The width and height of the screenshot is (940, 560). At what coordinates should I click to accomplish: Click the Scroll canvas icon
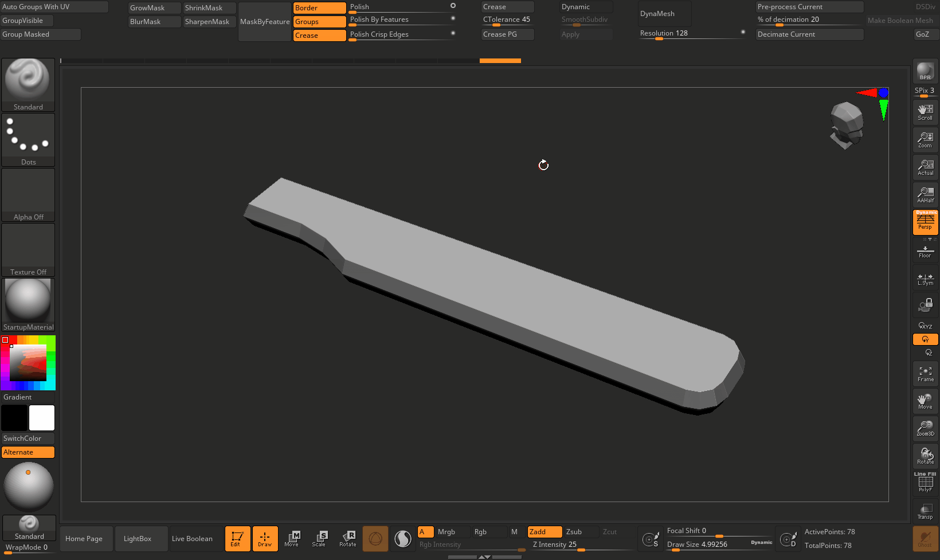pos(925,112)
